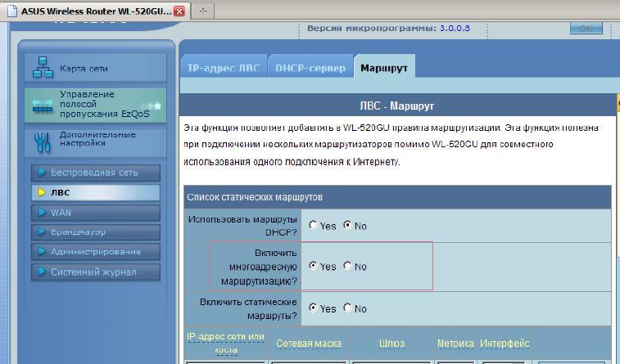The width and height of the screenshot is (620, 364).
Task: Switch to IP-адрес ЛВС tab
Action: coord(224,67)
